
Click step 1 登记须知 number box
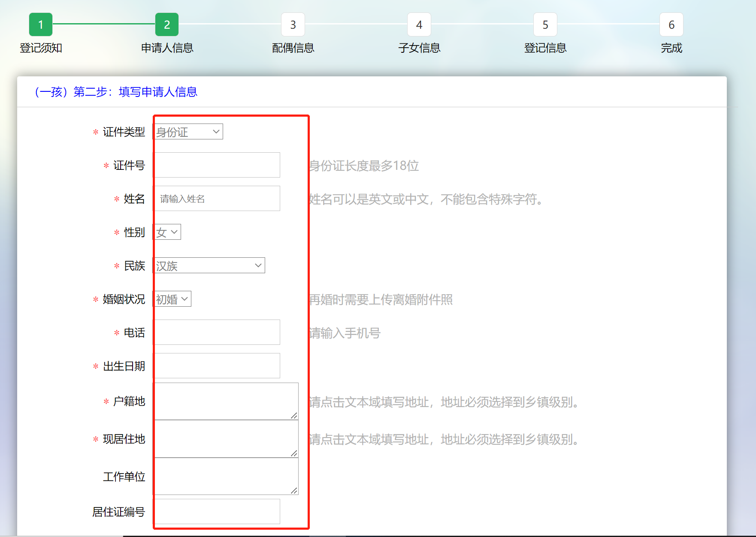41,24
